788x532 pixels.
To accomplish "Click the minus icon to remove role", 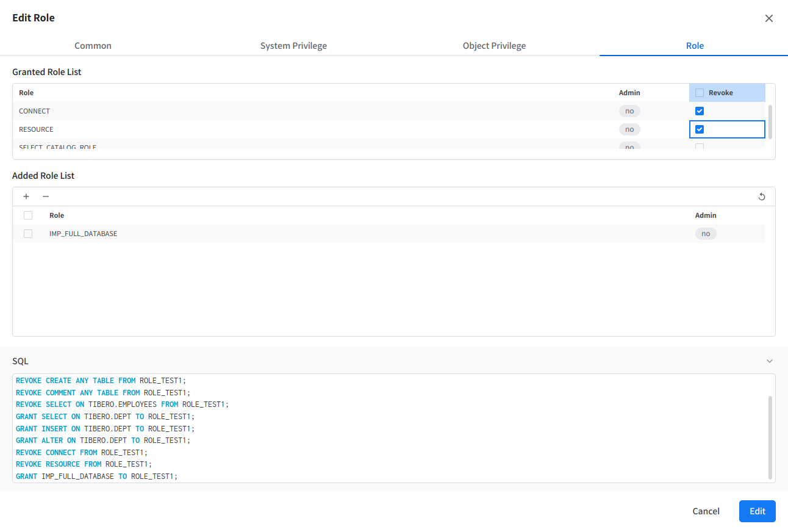I will [x=46, y=196].
